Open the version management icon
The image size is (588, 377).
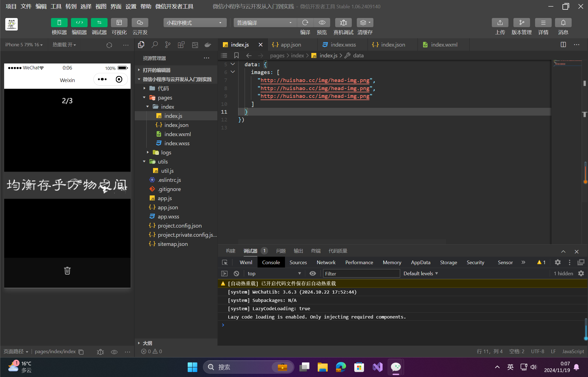[x=521, y=23]
